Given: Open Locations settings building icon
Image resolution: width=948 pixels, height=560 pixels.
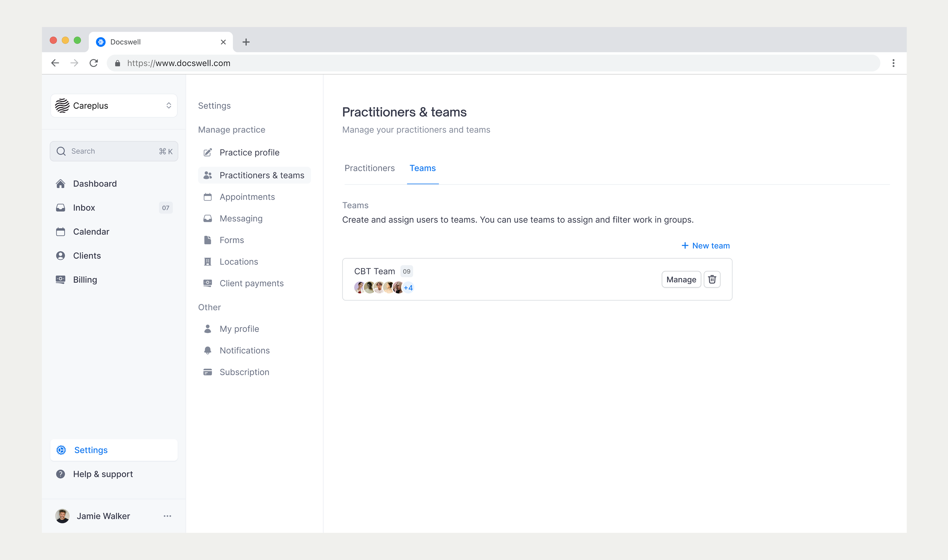Looking at the screenshot, I should [x=208, y=261].
